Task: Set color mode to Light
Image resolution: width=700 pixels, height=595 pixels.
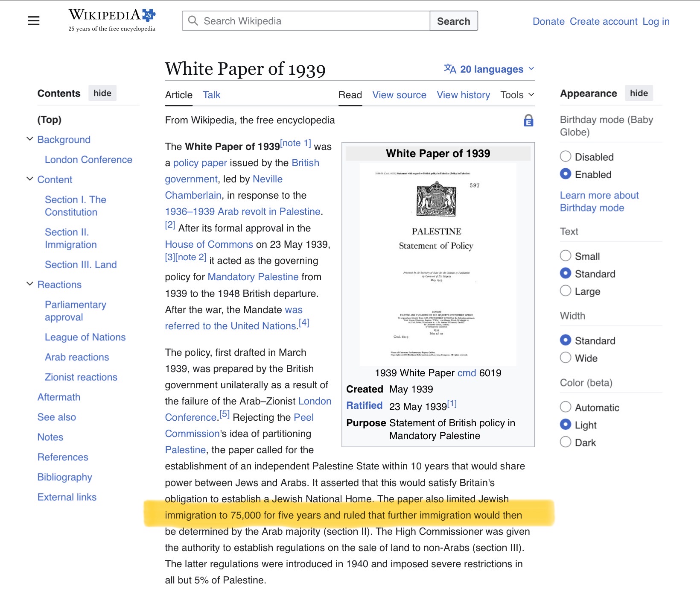Action: (566, 425)
